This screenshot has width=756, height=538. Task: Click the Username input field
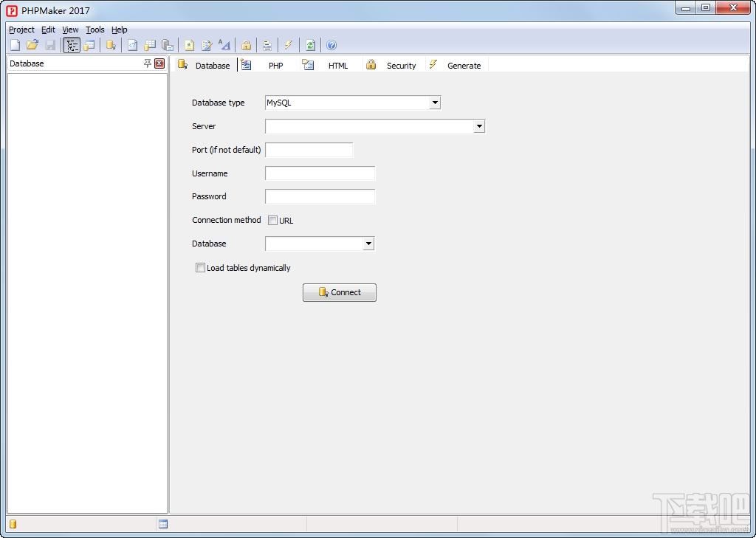click(320, 173)
